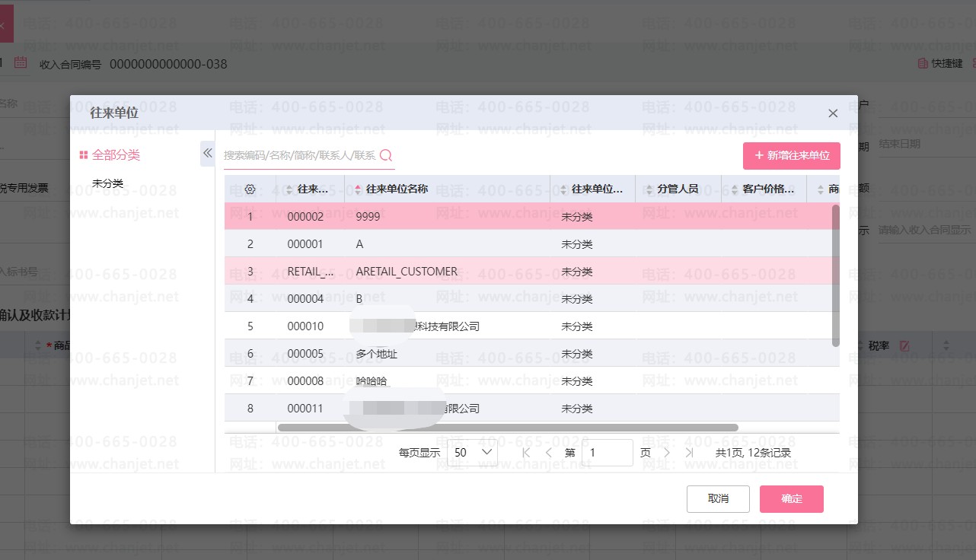This screenshot has height=560, width=976.
Task: Select the 全部分类 category
Action: [x=110, y=155]
